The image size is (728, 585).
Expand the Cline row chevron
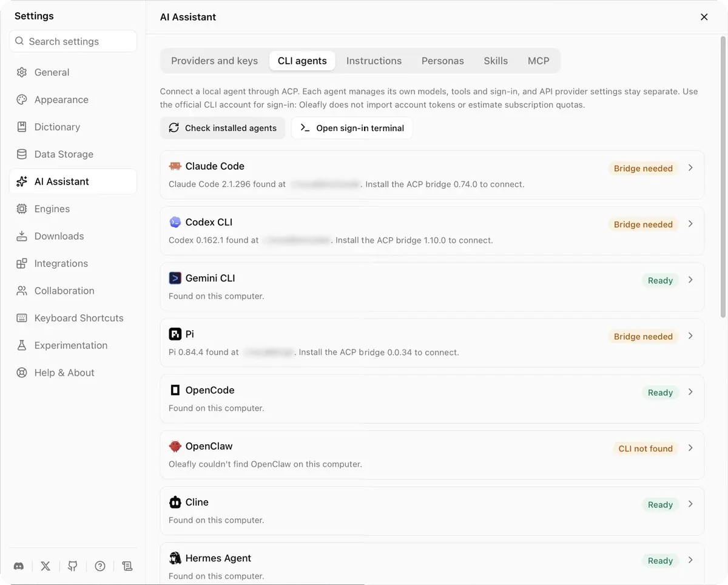click(x=690, y=504)
